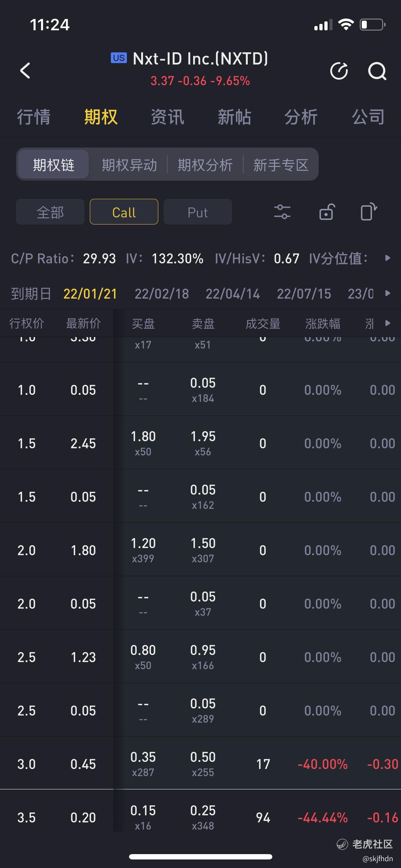The height and width of the screenshot is (868, 401).
Task: Tap the refresh icon
Action: [x=339, y=71]
